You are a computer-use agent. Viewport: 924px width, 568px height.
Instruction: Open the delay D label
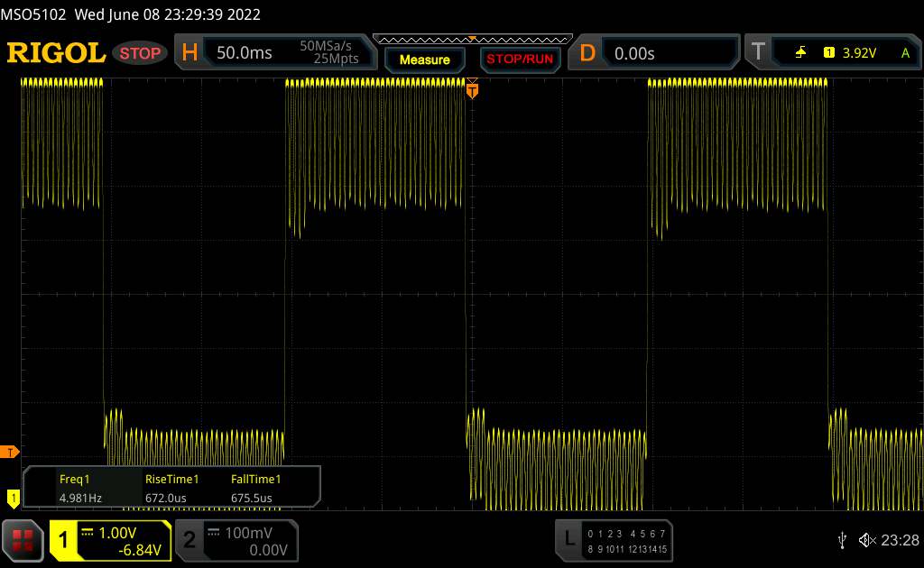pos(587,53)
